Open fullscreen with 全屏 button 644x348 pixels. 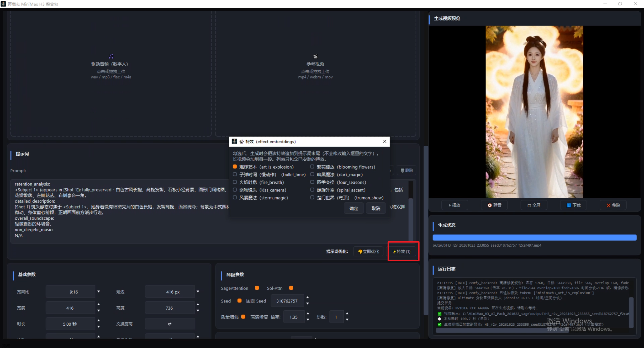click(534, 205)
